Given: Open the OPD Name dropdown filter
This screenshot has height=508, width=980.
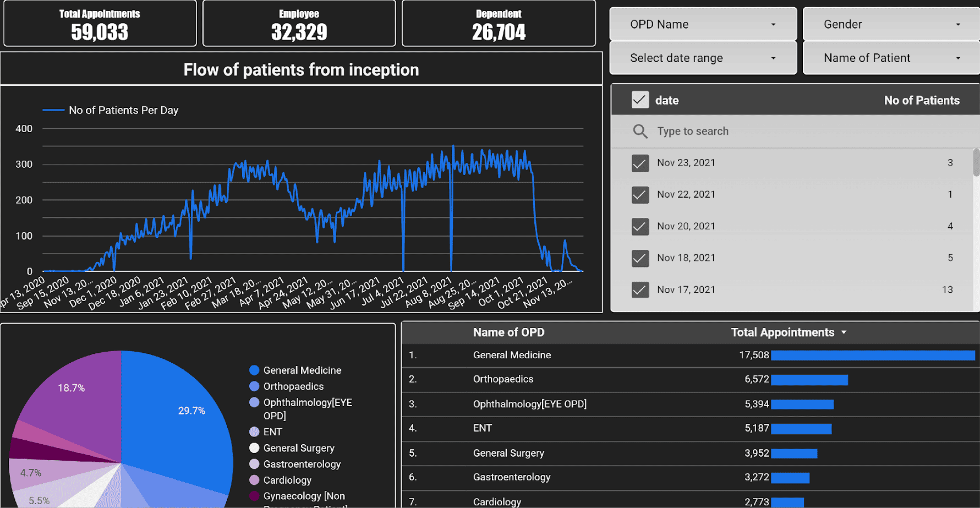Looking at the screenshot, I should [x=703, y=24].
